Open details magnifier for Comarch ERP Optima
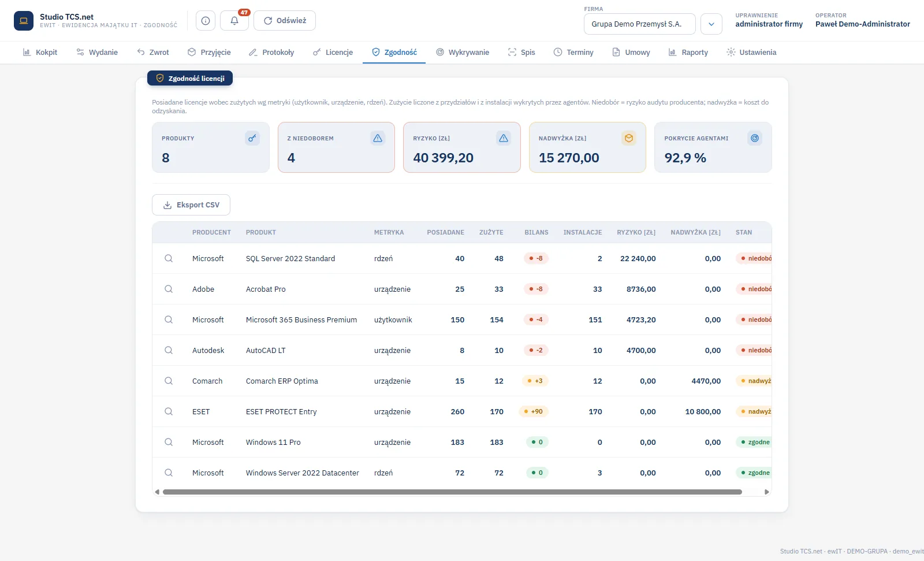The height and width of the screenshot is (561, 924). (x=169, y=381)
